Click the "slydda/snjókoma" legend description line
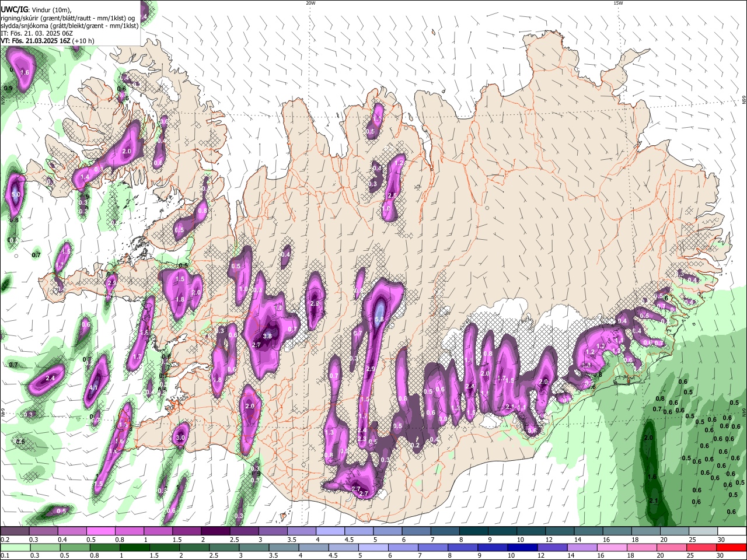Viewport: 747px width, 560px height. click(x=69, y=26)
